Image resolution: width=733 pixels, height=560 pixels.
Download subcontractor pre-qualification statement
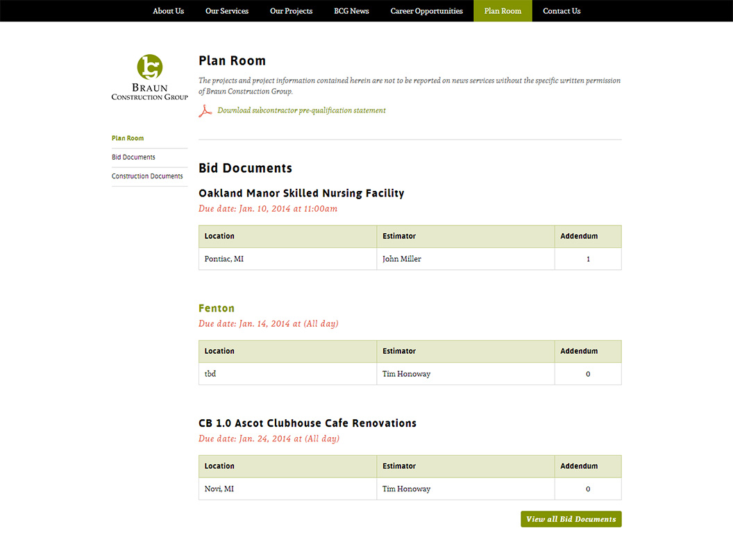tap(301, 110)
